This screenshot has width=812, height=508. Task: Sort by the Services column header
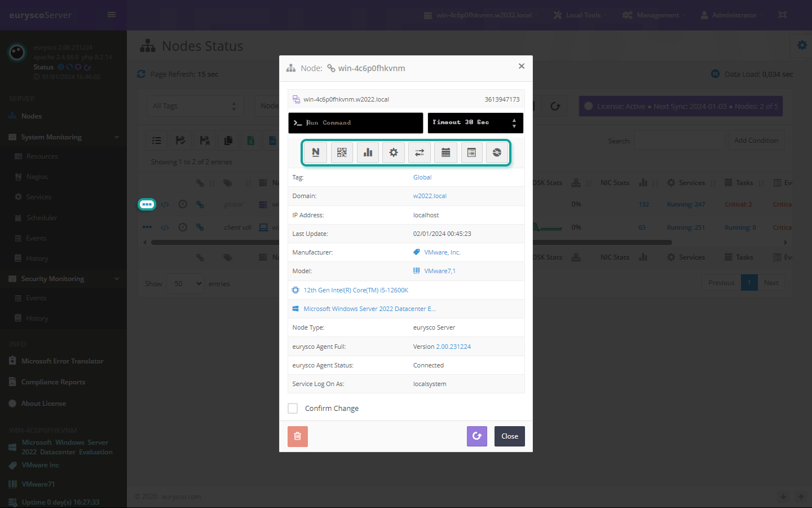(x=692, y=183)
